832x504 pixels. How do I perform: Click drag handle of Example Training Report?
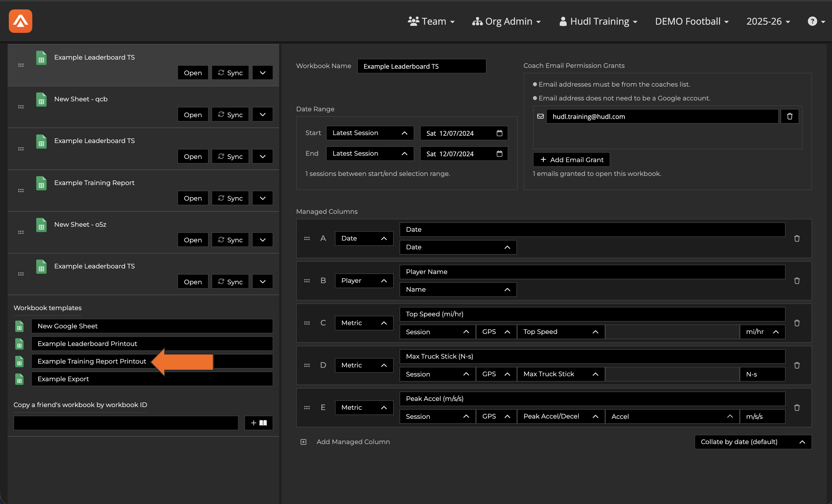click(x=21, y=190)
